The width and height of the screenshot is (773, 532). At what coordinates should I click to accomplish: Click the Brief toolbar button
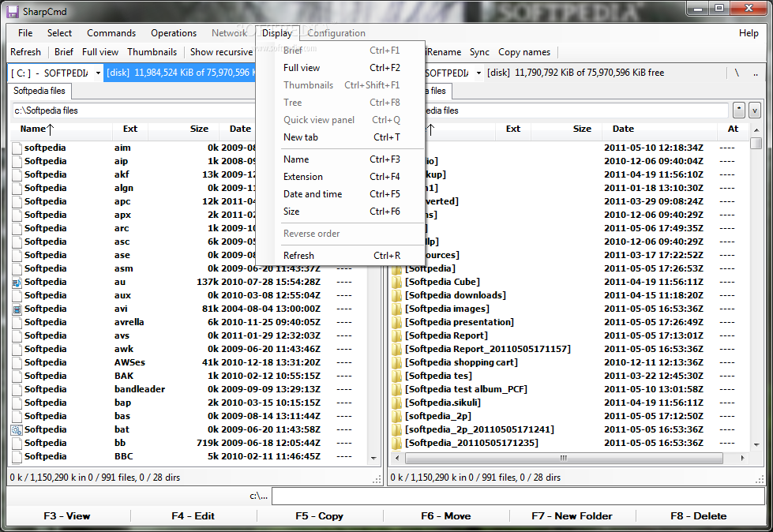[x=64, y=52]
